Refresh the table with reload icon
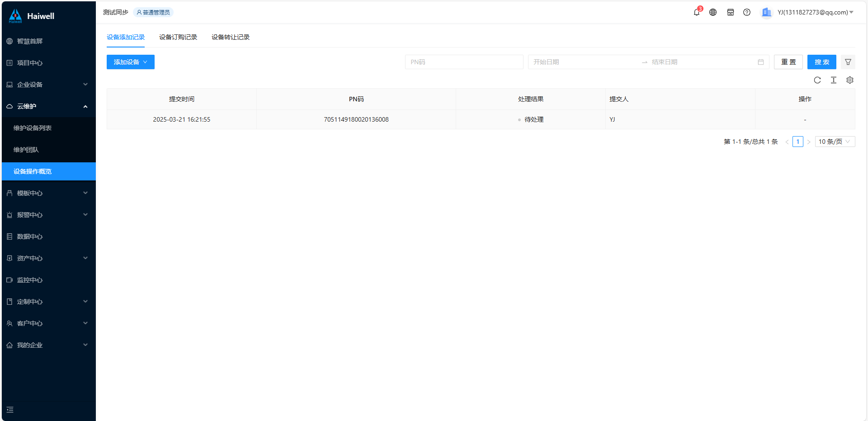Viewport: 868px width, 421px height. click(817, 80)
